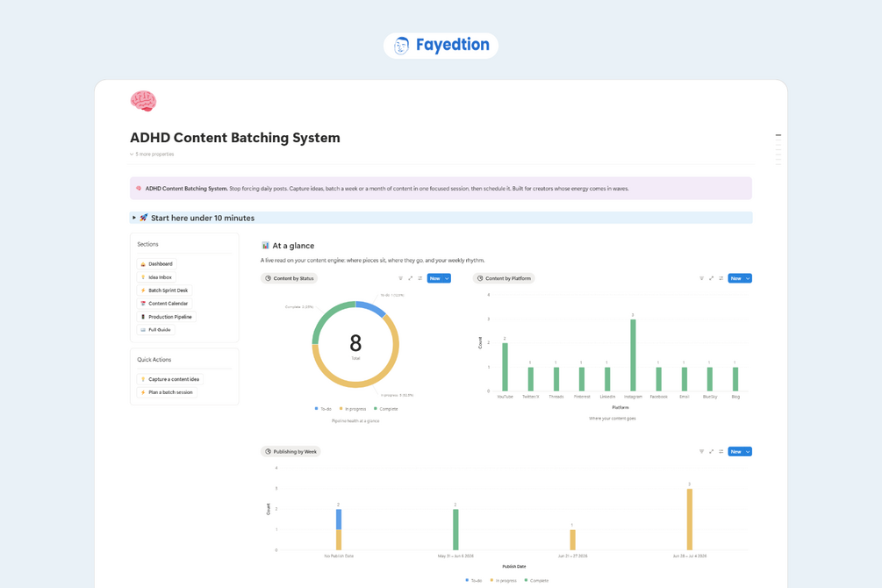Expand 5 more properties chevron
The image size is (882, 588).
click(x=132, y=154)
